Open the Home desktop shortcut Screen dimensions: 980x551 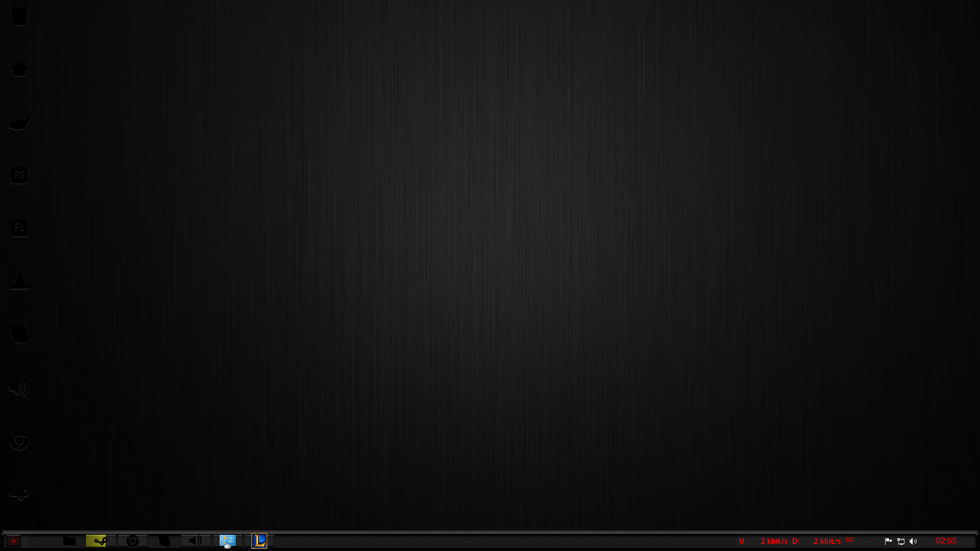pyautogui.click(x=19, y=68)
